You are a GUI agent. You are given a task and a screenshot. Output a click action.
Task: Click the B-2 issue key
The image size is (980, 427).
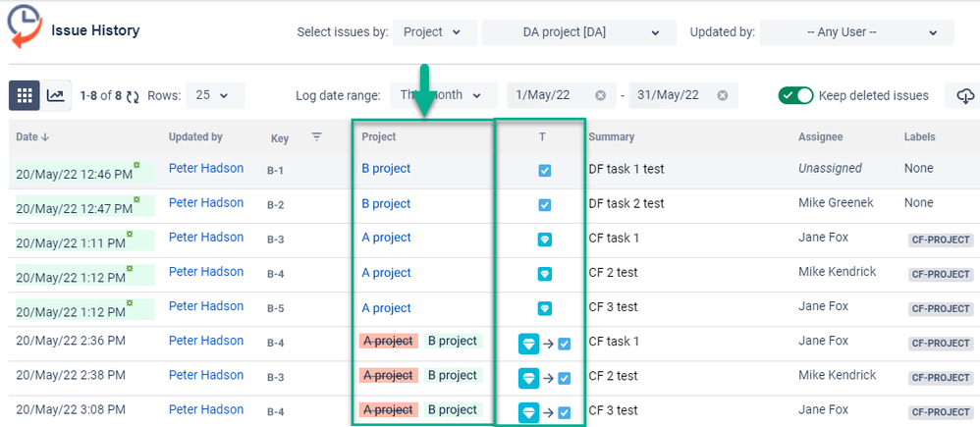(x=276, y=204)
